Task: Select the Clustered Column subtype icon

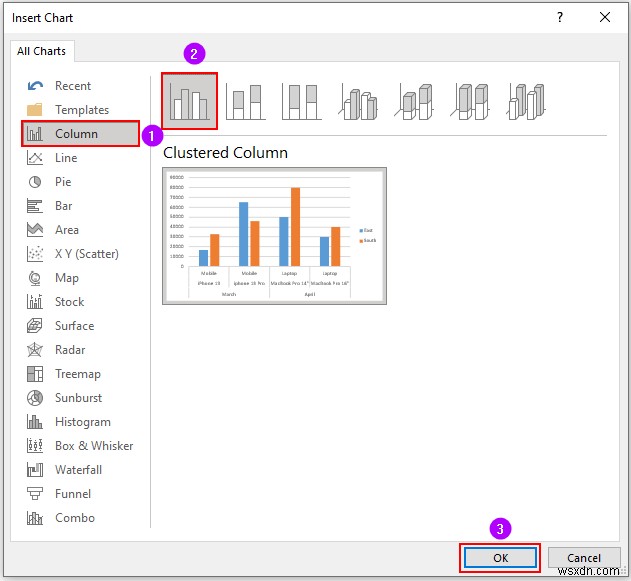Action: point(190,101)
